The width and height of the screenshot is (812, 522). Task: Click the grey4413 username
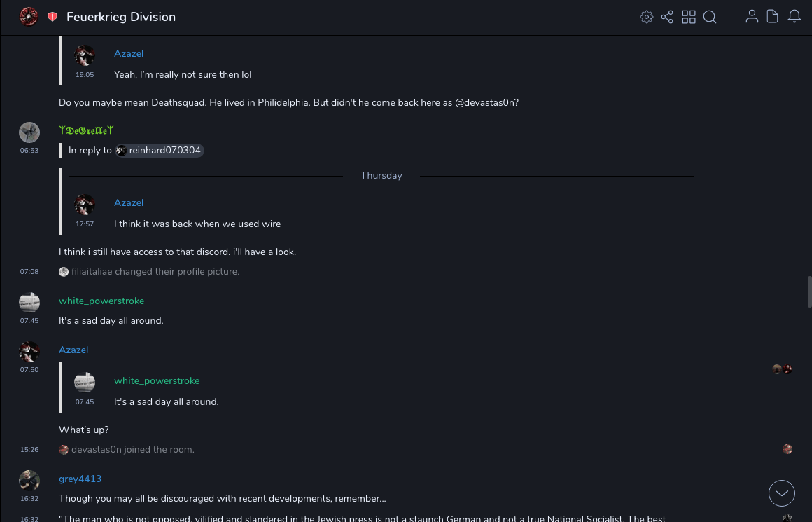click(x=80, y=479)
